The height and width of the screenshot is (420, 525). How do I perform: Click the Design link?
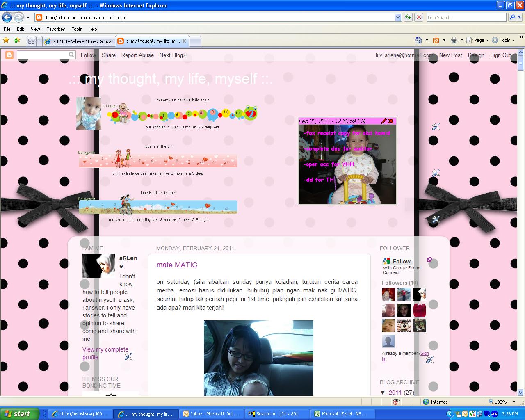click(x=476, y=55)
